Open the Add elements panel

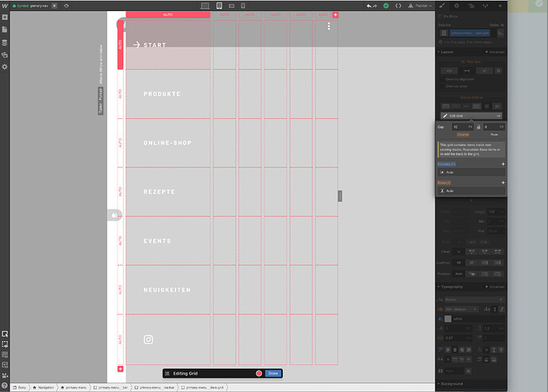(5, 17)
